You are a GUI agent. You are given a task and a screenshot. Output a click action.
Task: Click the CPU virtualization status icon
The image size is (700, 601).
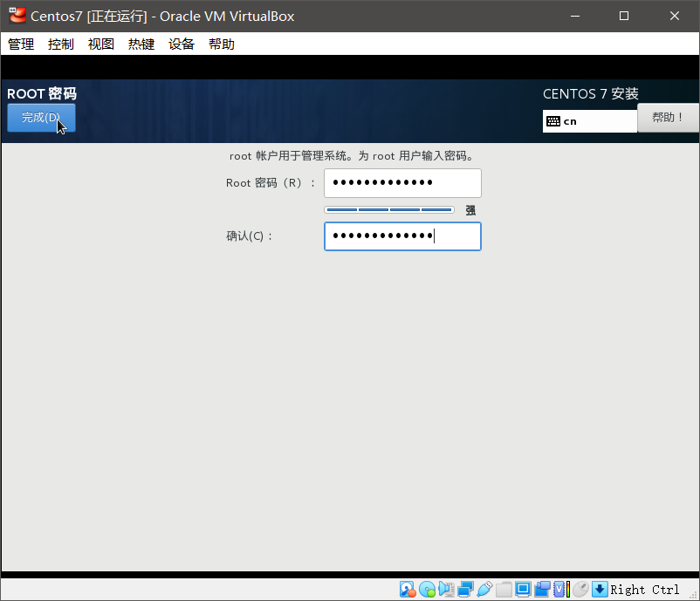pos(561,590)
